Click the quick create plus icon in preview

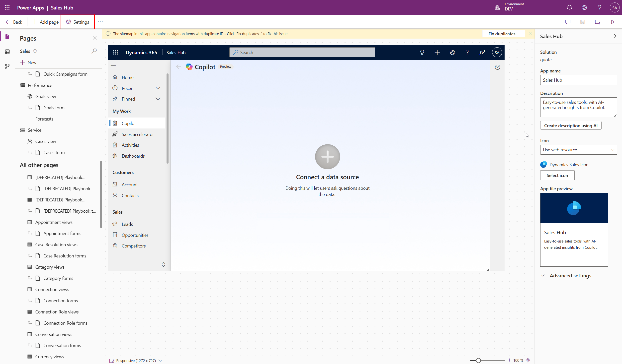pyautogui.click(x=437, y=52)
